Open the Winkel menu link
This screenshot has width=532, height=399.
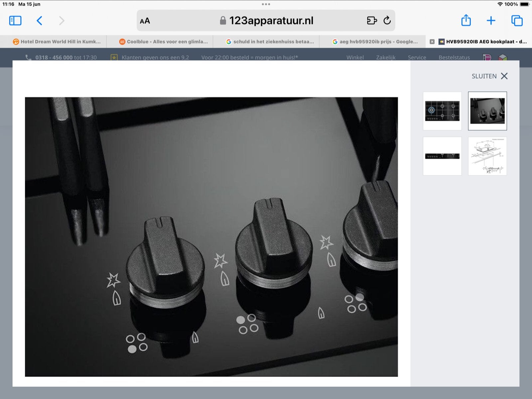(355, 58)
